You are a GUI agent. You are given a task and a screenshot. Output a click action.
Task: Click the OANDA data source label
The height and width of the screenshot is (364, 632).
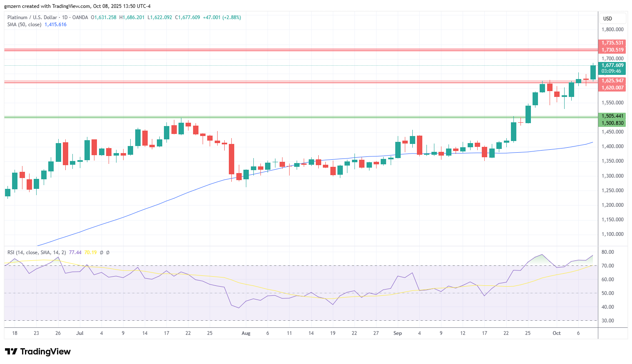pyautogui.click(x=80, y=17)
